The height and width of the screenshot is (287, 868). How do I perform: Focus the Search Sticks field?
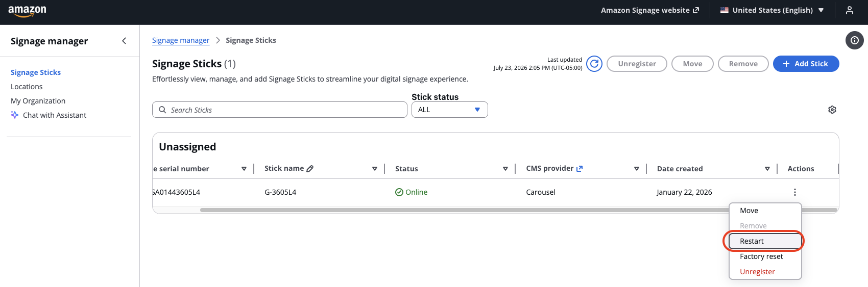click(x=279, y=110)
